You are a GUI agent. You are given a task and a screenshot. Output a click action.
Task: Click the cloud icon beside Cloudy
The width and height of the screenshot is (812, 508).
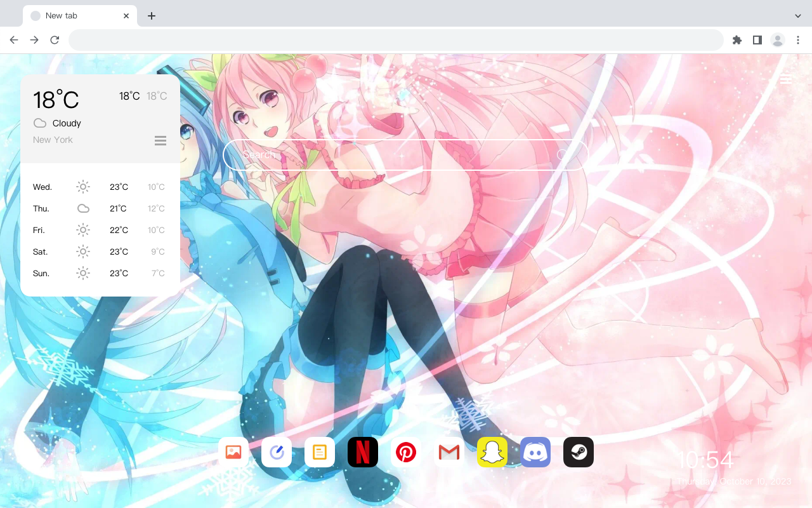tap(40, 123)
